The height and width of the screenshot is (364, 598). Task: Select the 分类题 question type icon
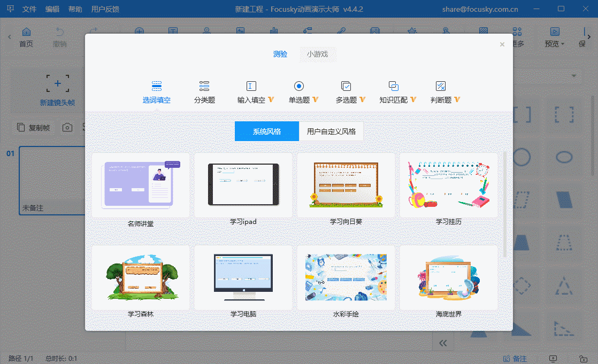(x=204, y=86)
